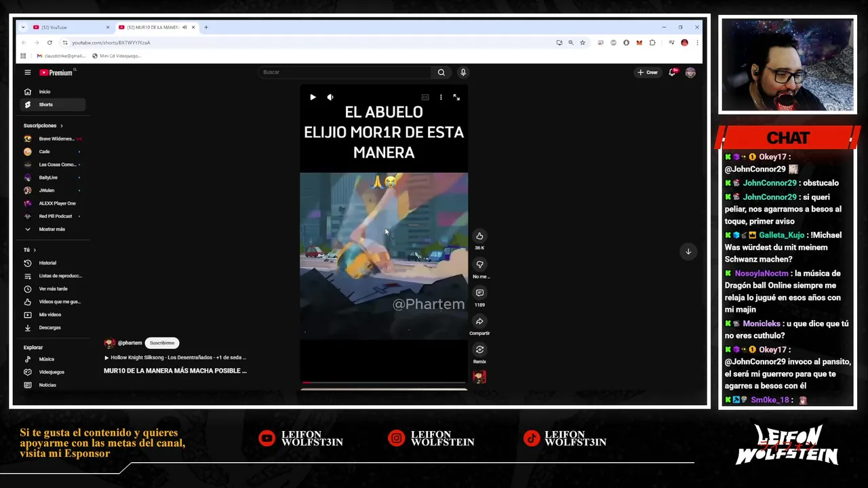Open JWulen channel

[x=53, y=190]
